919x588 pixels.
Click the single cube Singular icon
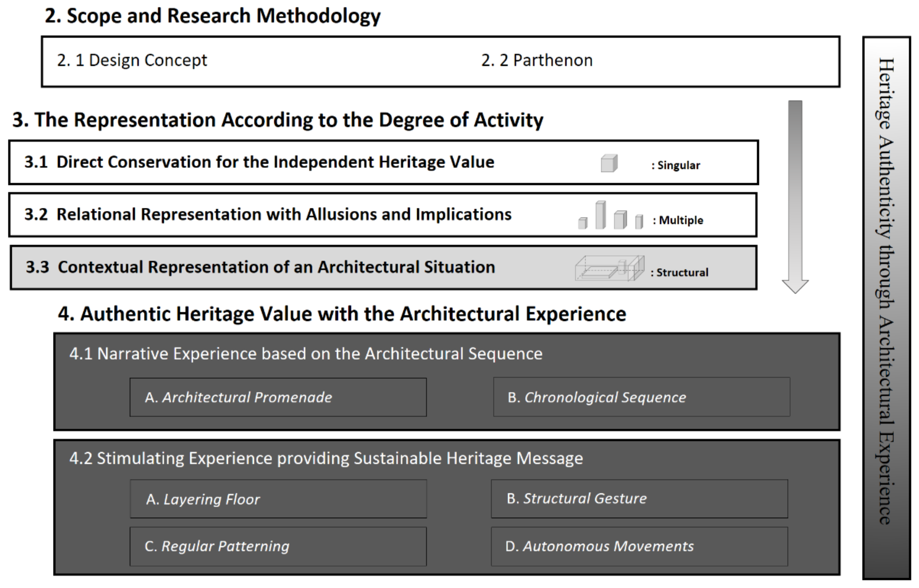point(609,164)
